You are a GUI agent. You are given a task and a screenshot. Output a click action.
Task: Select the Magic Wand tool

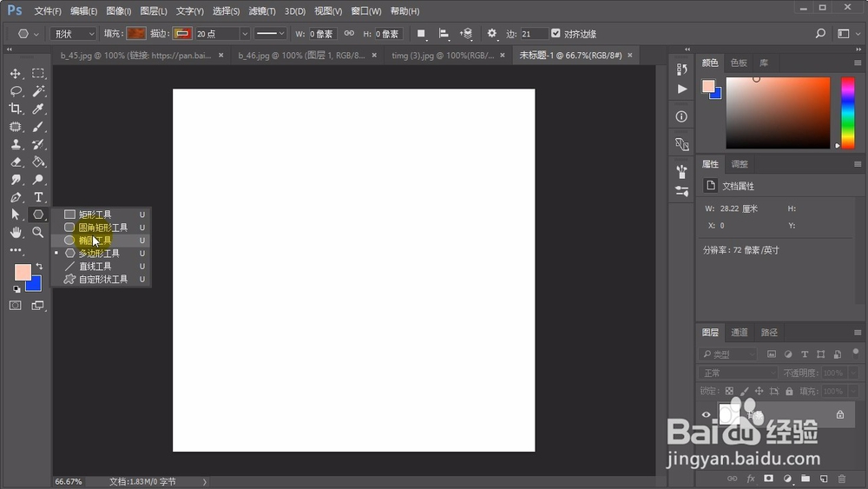[x=37, y=91]
